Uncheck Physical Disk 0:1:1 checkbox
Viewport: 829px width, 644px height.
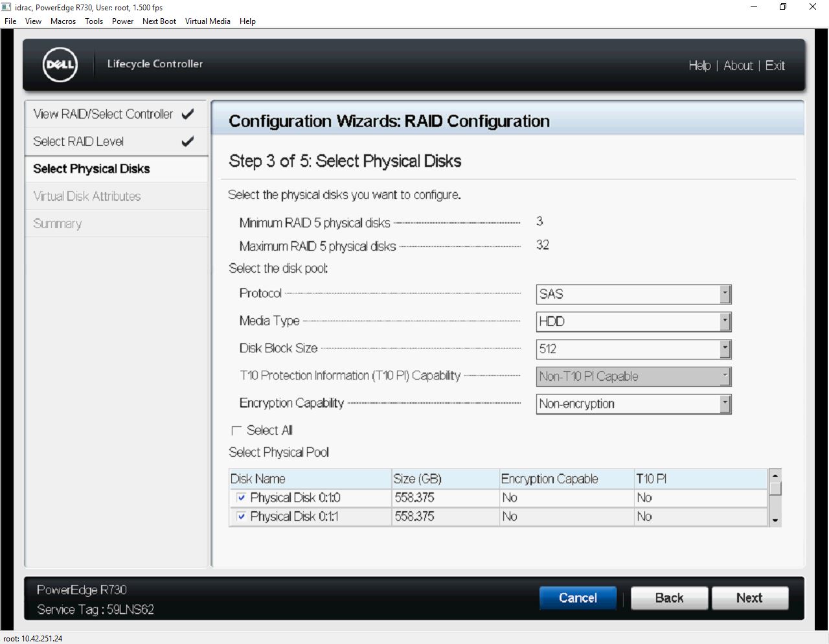pyautogui.click(x=242, y=516)
